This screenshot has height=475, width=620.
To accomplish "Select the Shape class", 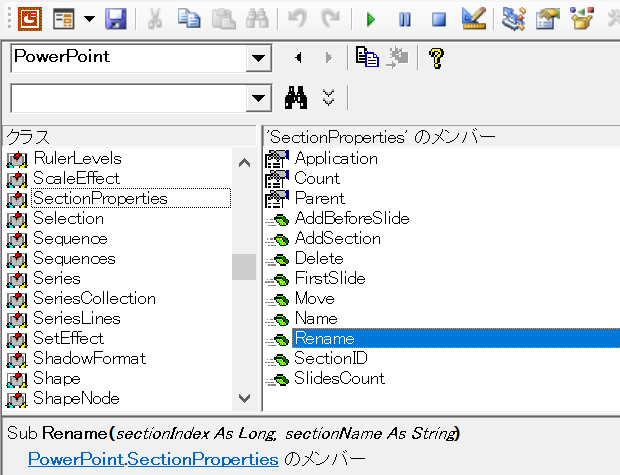I will tap(57, 378).
